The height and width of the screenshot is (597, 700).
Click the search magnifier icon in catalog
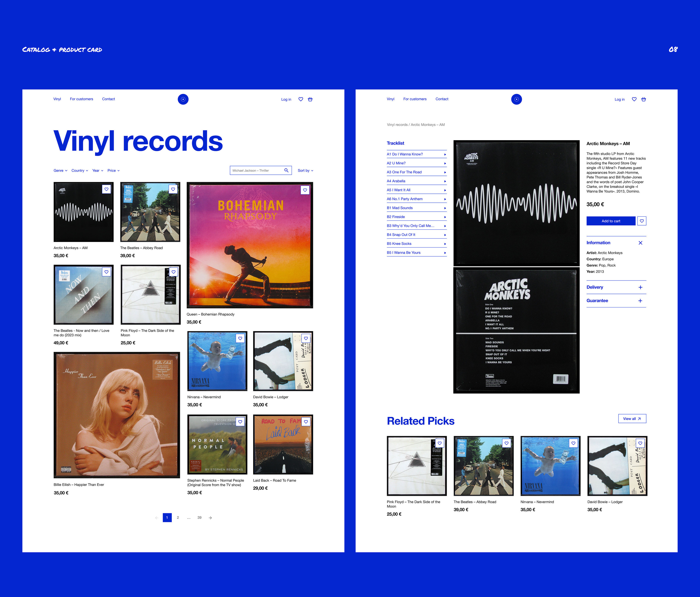(x=286, y=170)
